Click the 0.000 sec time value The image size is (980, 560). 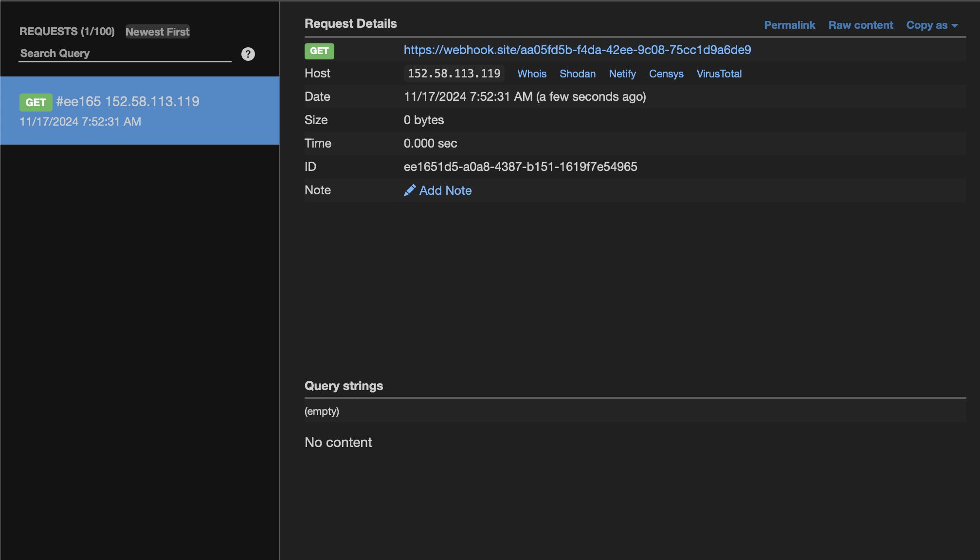(430, 143)
